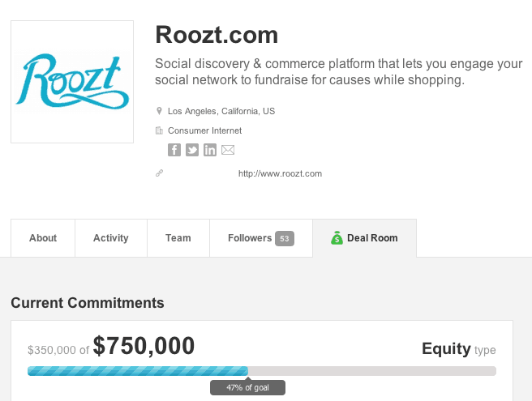
Task: Switch to the About tab
Action: [43, 238]
